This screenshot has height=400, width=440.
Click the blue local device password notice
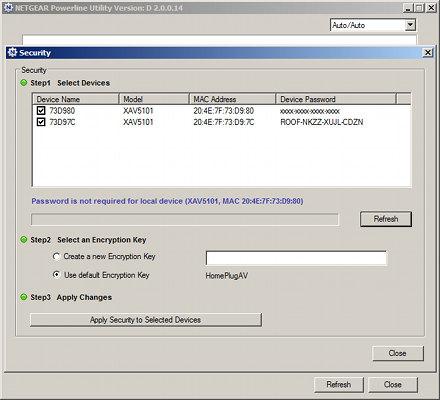(x=167, y=201)
